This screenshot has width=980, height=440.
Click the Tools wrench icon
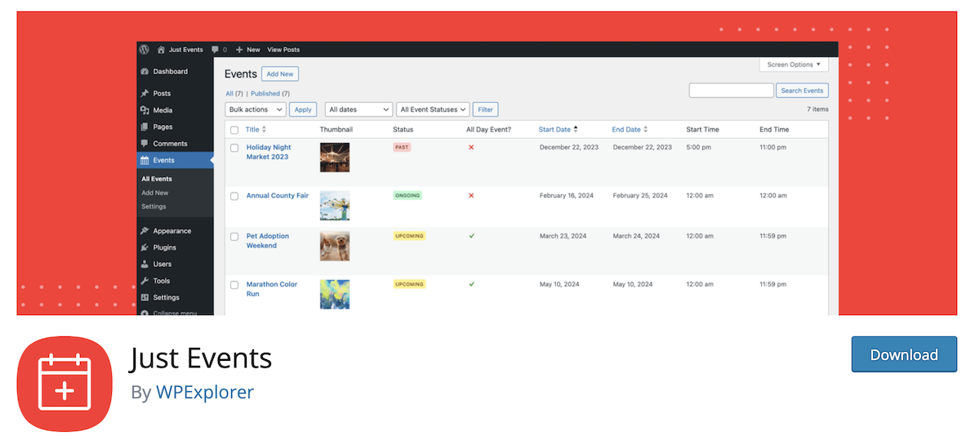(x=145, y=281)
